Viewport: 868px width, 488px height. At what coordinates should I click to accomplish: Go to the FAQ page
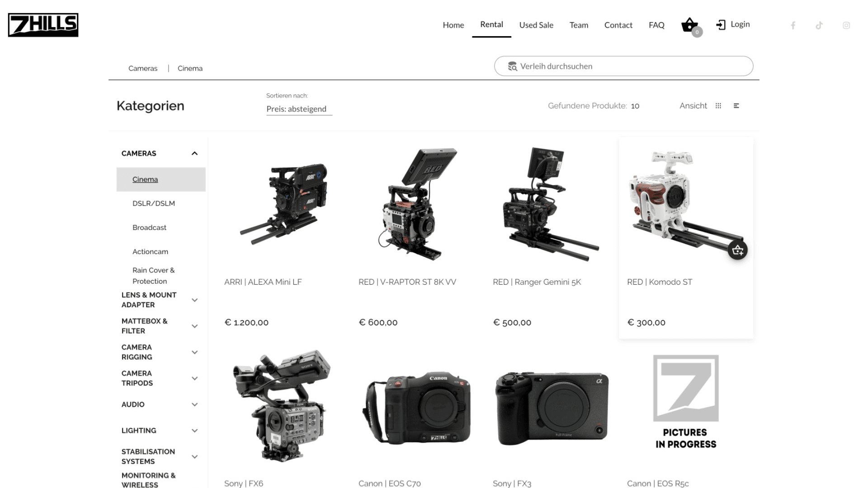coord(656,25)
